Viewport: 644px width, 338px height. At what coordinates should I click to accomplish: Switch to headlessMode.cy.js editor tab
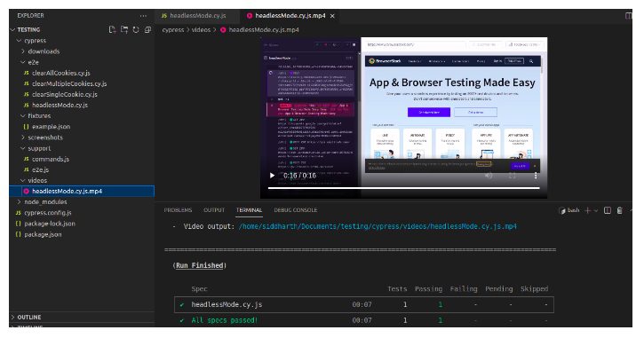(x=197, y=16)
